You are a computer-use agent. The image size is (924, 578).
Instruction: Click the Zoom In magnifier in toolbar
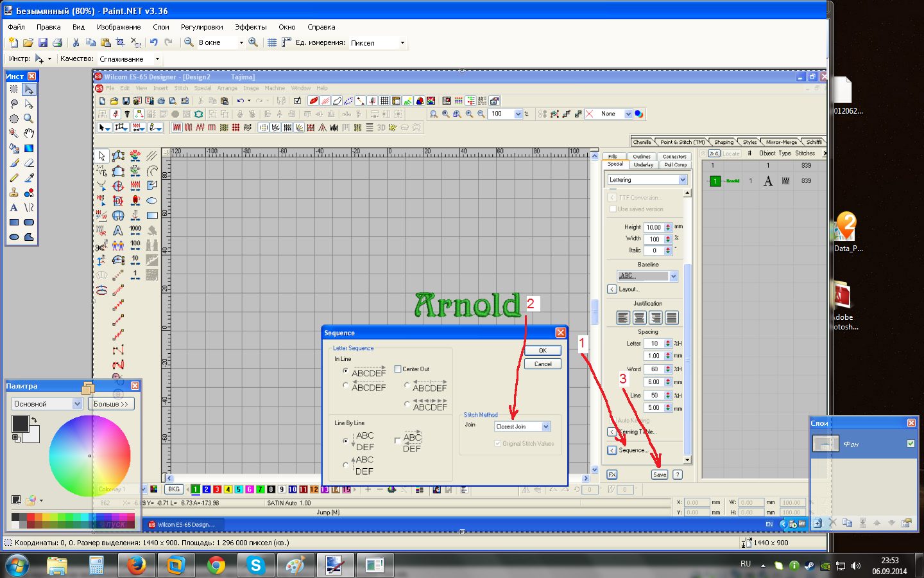[253, 42]
